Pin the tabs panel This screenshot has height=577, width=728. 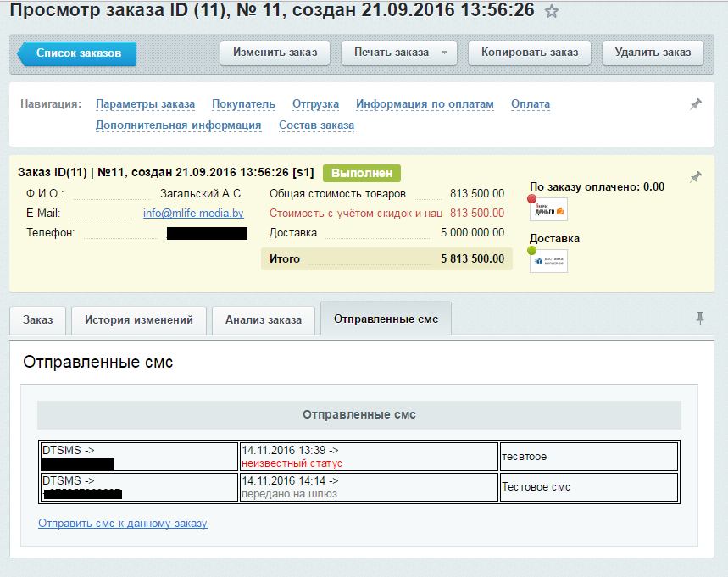pos(699,318)
